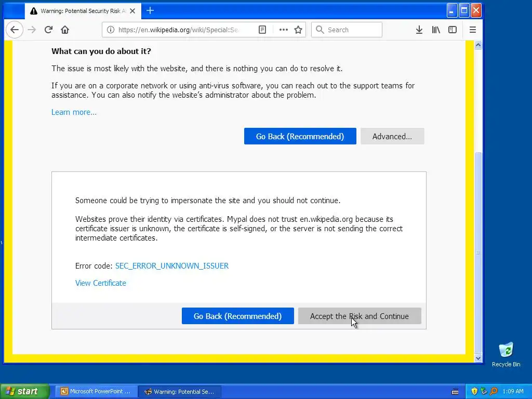
Task: Click the Wikipedia URL address bar
Action: [179, 30]
